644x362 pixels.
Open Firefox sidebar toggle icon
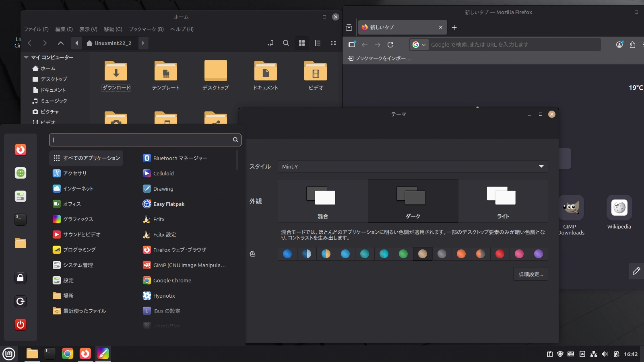(x=352, y=45)
